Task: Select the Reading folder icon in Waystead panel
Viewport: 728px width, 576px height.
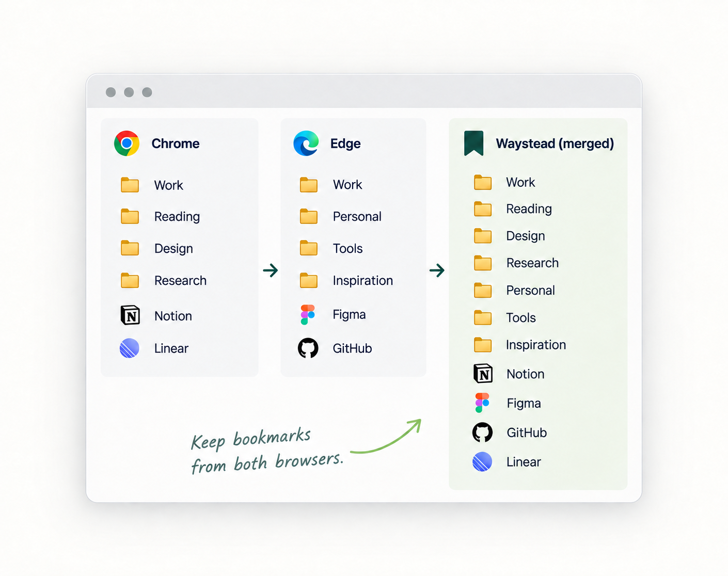Action: pyautogui.click(x=483, y=209)
